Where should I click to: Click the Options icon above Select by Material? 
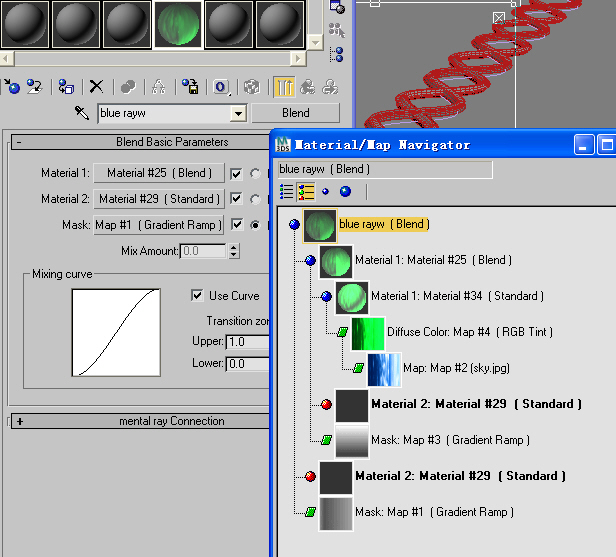(x=337, y=6)
